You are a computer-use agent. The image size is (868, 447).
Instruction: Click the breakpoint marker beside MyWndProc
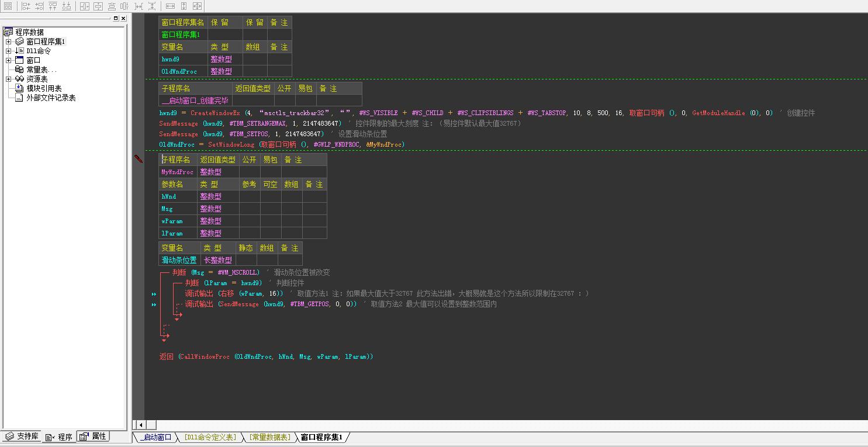139,158
